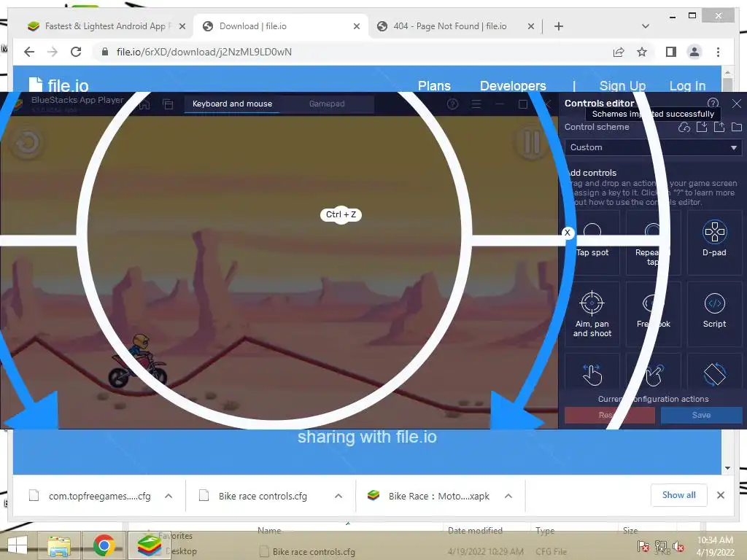The image size is (747, 560).
Task: Open Chrome tab search chevron
Action: pyautogui.click(x=646, y=26)
